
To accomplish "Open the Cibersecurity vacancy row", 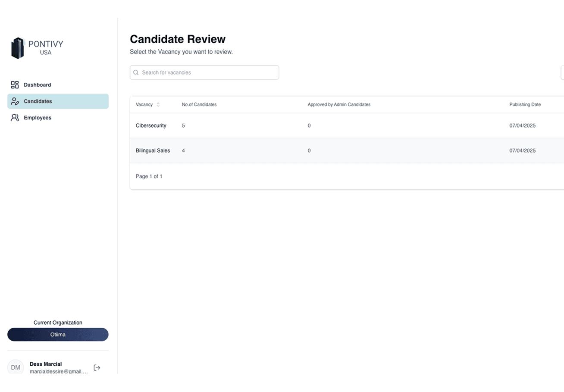I will (151, 125).
